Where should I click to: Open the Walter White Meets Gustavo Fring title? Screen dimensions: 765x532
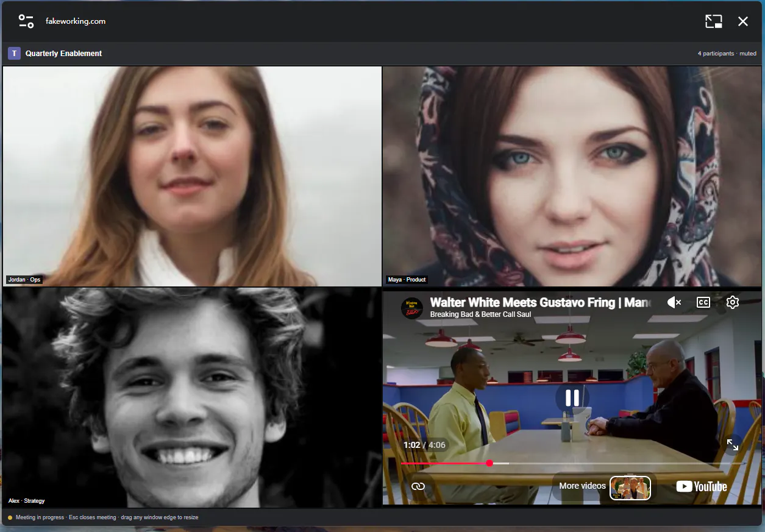541,302
